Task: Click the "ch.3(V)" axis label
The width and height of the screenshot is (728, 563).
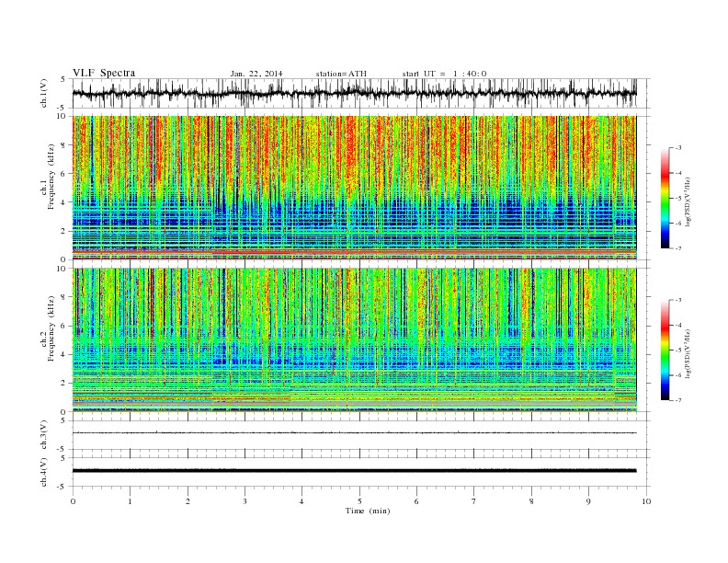Action: point(44,435)
